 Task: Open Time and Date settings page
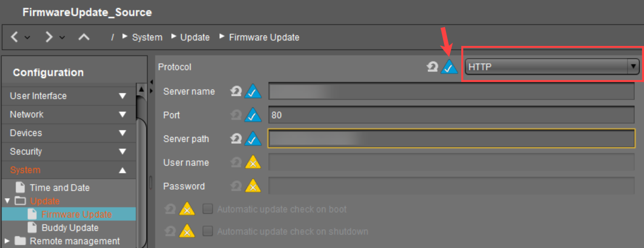[x=59, y=188]
